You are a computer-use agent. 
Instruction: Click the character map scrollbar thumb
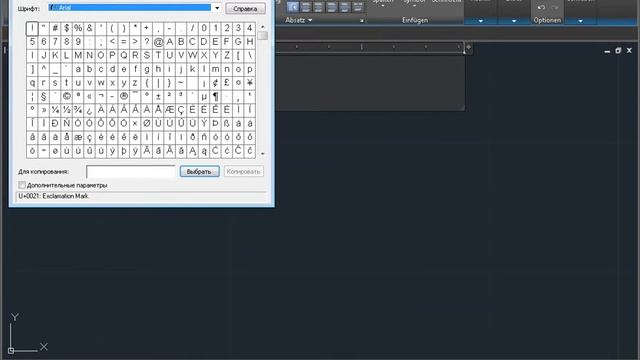point(262,36)
